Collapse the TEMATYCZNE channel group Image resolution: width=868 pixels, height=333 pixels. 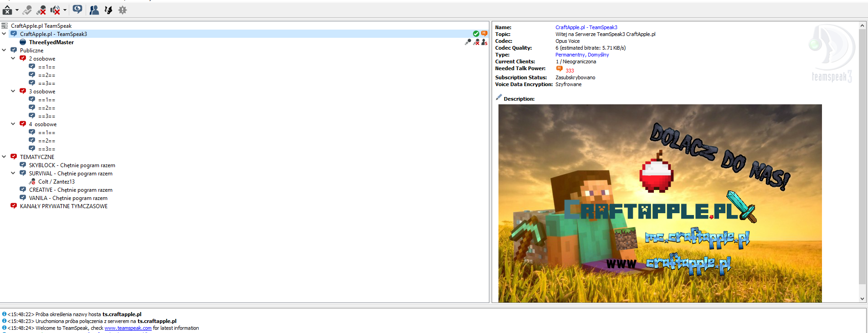tap(4, 157)
